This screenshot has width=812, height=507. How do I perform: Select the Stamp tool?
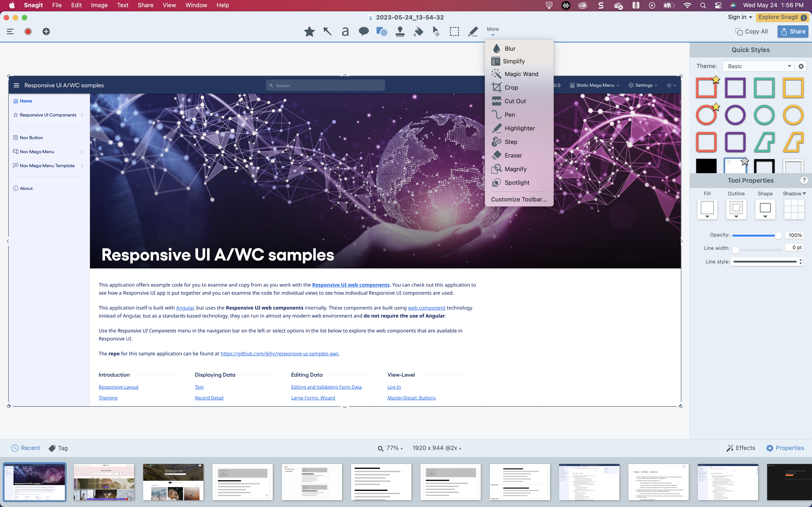(400, 31)
